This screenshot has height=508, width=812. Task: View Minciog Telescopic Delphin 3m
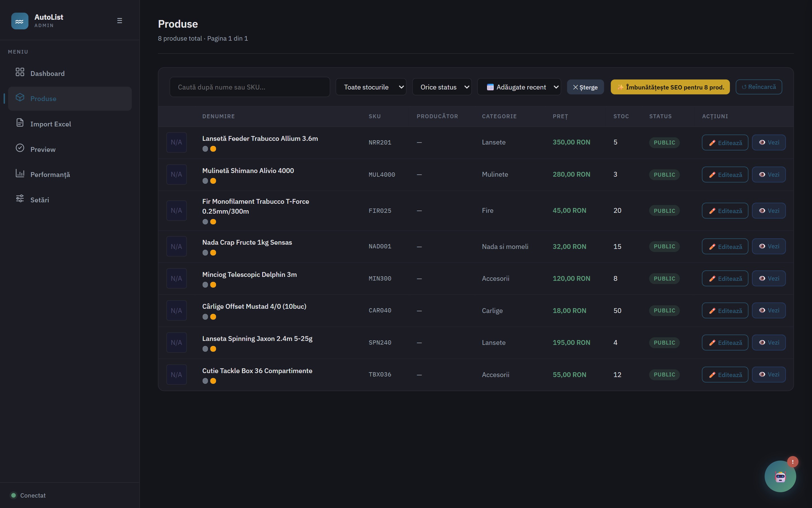pyautogui.click(x=769, y=279)
